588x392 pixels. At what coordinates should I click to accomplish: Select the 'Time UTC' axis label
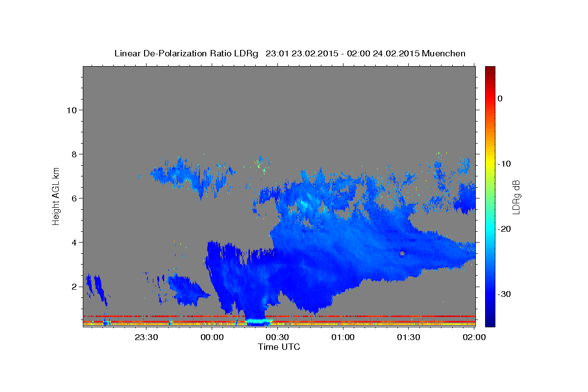pos(279,347)
